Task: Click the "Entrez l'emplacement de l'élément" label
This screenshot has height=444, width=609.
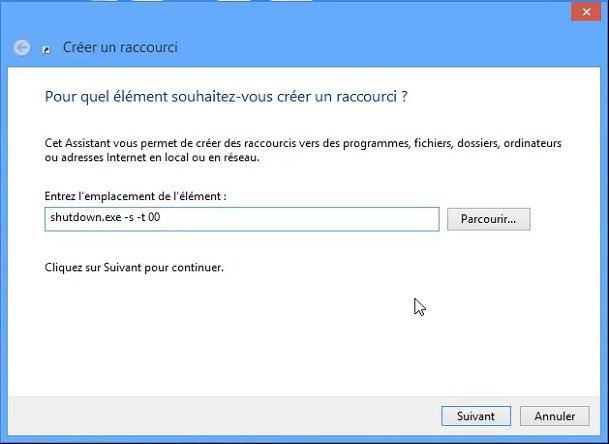Action: coord(136,196)
